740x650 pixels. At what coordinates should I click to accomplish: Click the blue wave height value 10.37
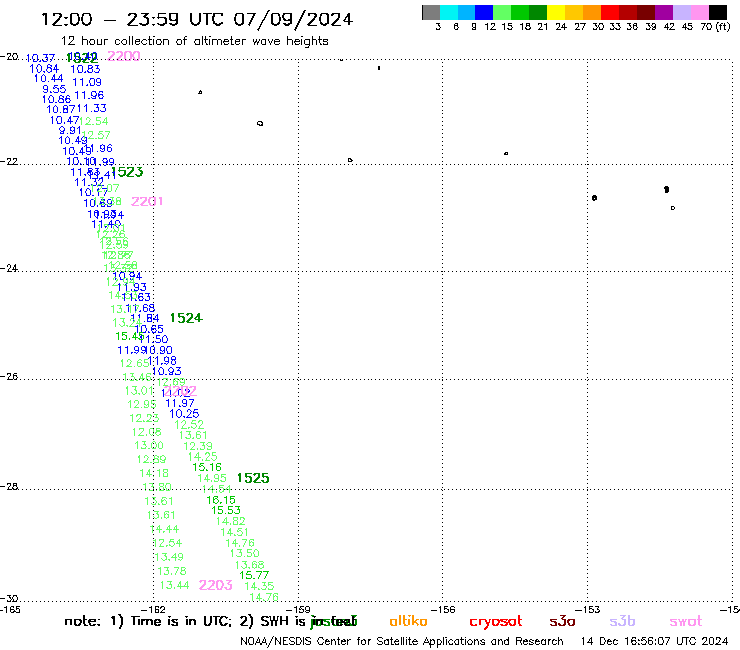(41, 58)
